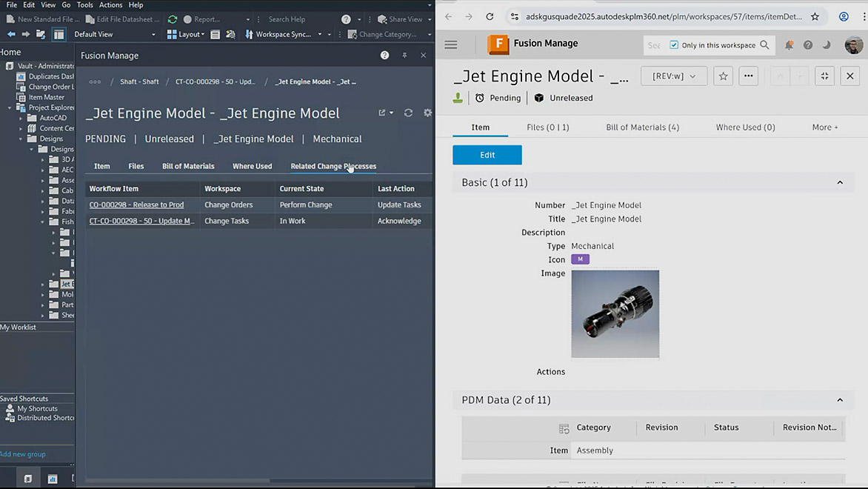The image size is (868, 489).
Task: Click the open-in-browser icon beside item title
Action: tap(382, 113)
